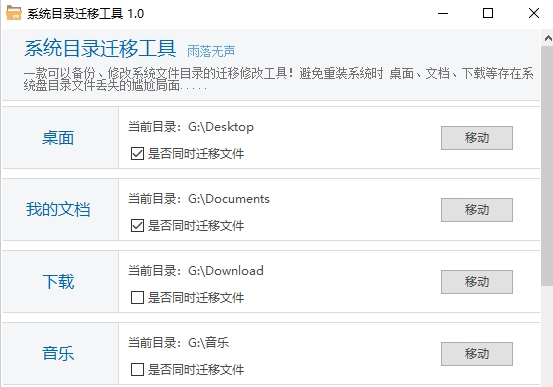Screen dimensions: 553x387
Task: Click the 移动 button for 下载
Action: [x=477, y=282]
